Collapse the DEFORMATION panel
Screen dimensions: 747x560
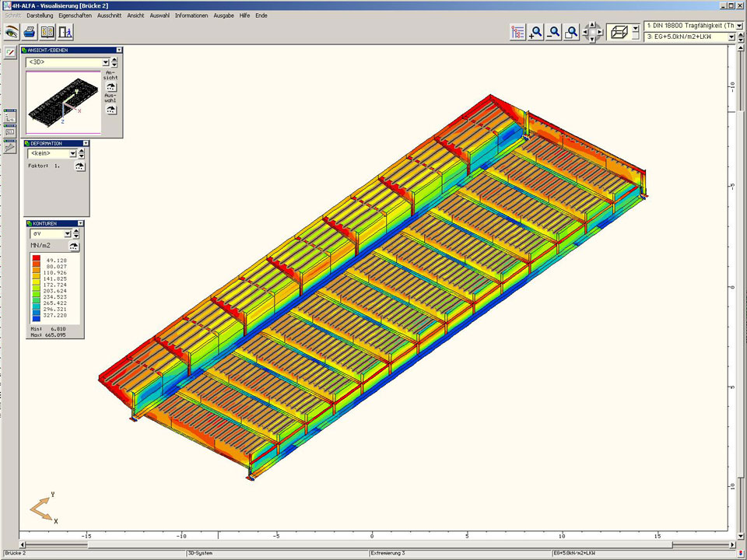click(86, 143)
